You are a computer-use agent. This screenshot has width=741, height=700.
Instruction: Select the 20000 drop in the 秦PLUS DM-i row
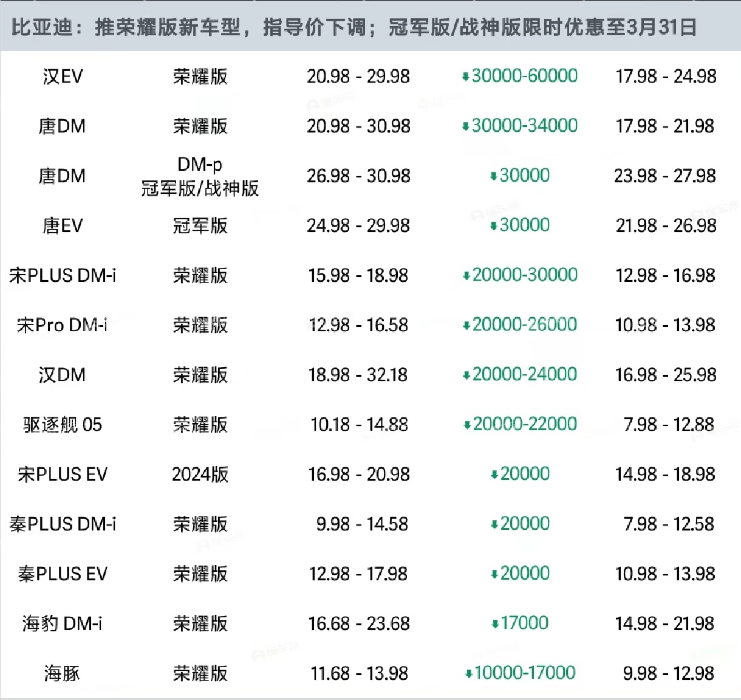pyautogui.click(x=520, y=524)
